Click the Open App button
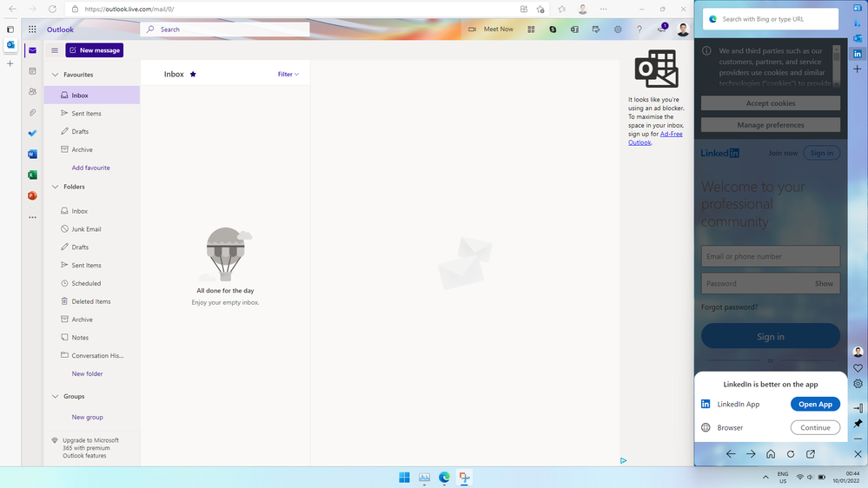The height and width of the screenshot is (488, 868). point(815,405)
